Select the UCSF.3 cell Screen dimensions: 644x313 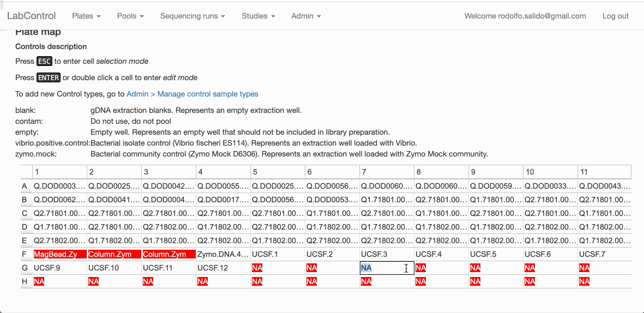pos(387,254)
